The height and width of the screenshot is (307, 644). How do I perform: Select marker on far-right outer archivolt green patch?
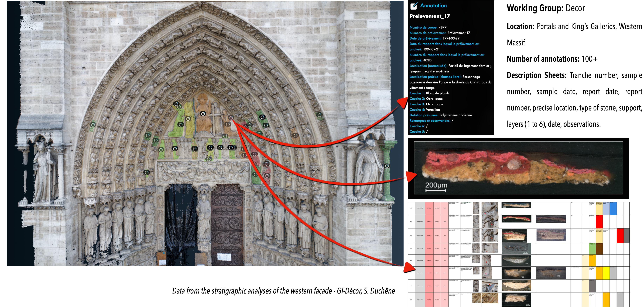[319, 115]
